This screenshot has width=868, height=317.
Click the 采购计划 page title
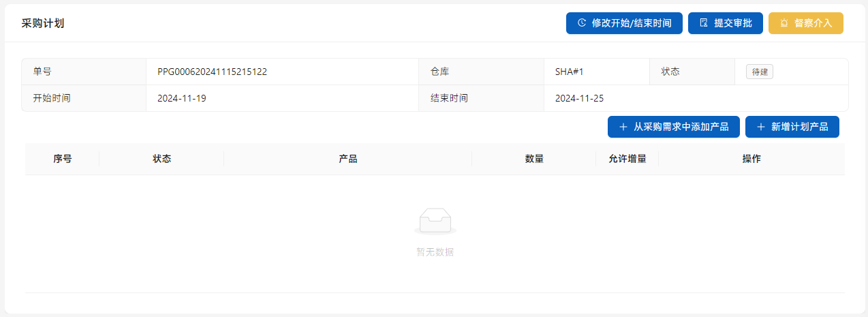tap(43, 23)
